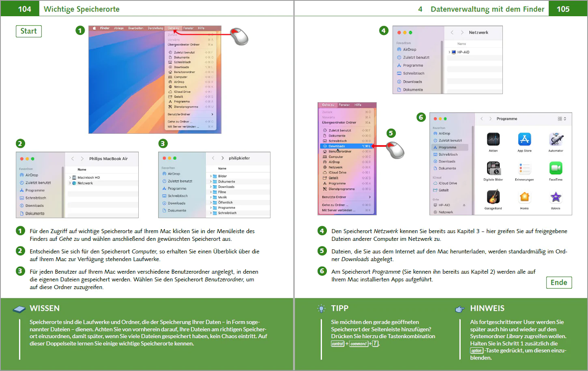The height and width of the screenshot is (371, 588).
Task: Expand the Macintosh HD disclosure arrow
Action: click(70, 178)
